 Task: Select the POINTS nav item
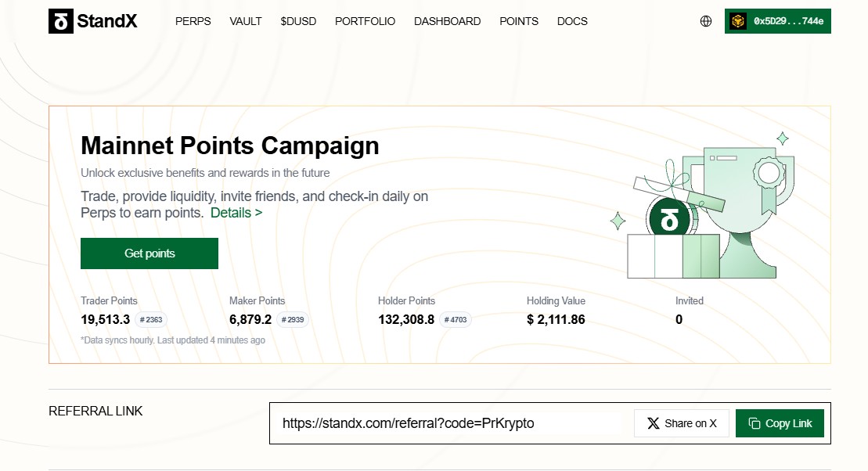point(519,21)
